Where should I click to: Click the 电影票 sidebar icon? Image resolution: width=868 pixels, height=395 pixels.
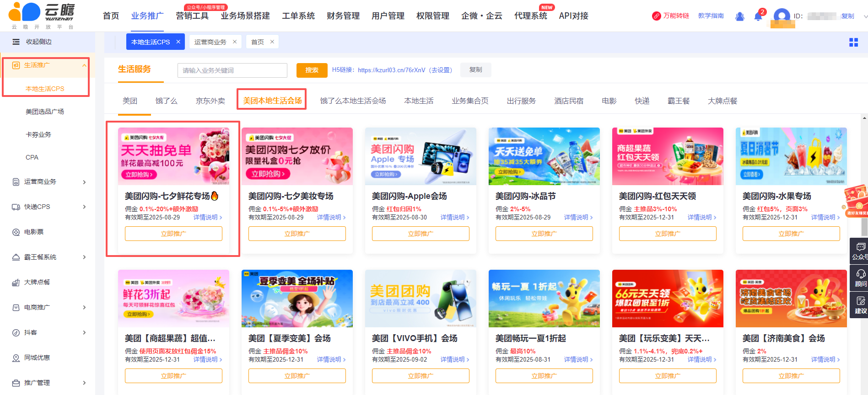(16, 232)
